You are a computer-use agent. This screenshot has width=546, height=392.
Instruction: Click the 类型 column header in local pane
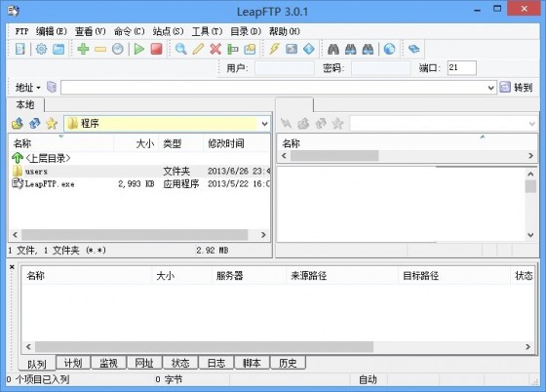coord(180,143)
